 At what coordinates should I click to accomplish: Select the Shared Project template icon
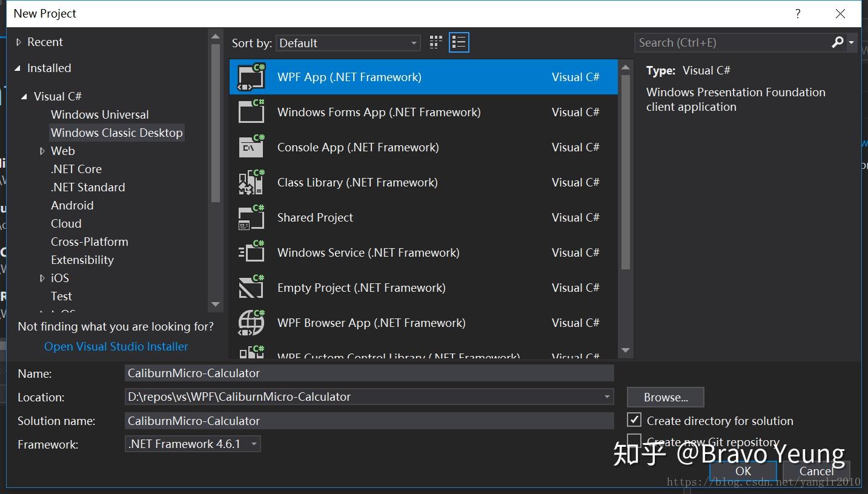(x=251, y=217)
